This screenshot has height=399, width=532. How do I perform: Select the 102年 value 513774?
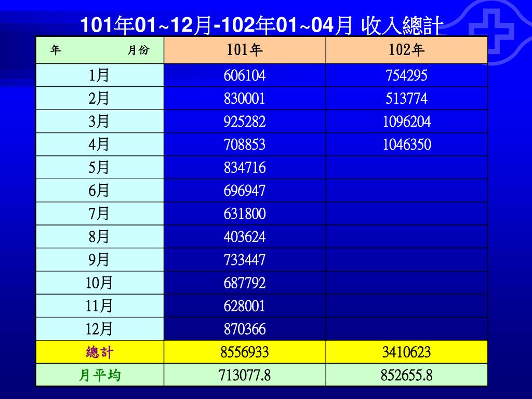(406, 98)
